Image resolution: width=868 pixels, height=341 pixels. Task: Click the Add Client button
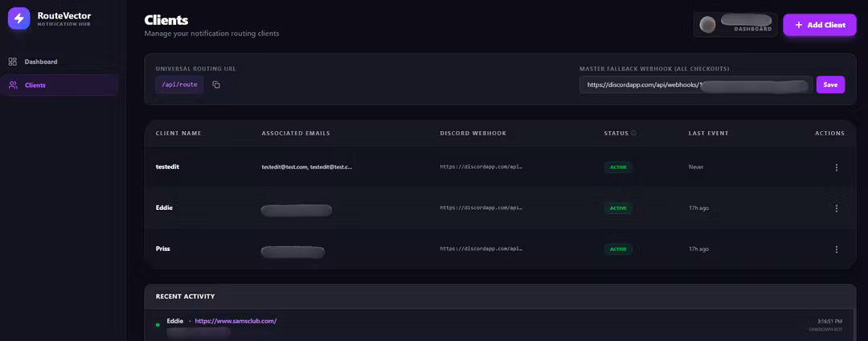pos(819,25)
